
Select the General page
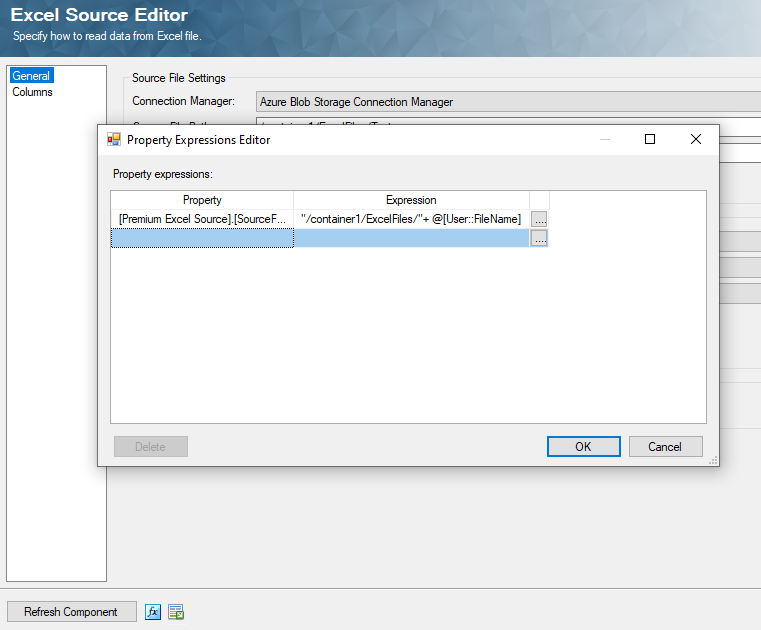pos(31,76)
